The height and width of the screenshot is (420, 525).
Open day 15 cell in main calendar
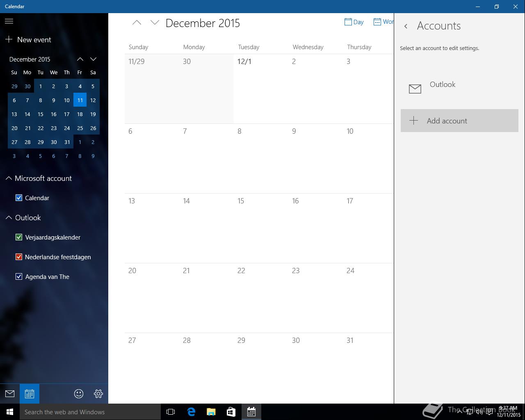[x=261, y=228]
